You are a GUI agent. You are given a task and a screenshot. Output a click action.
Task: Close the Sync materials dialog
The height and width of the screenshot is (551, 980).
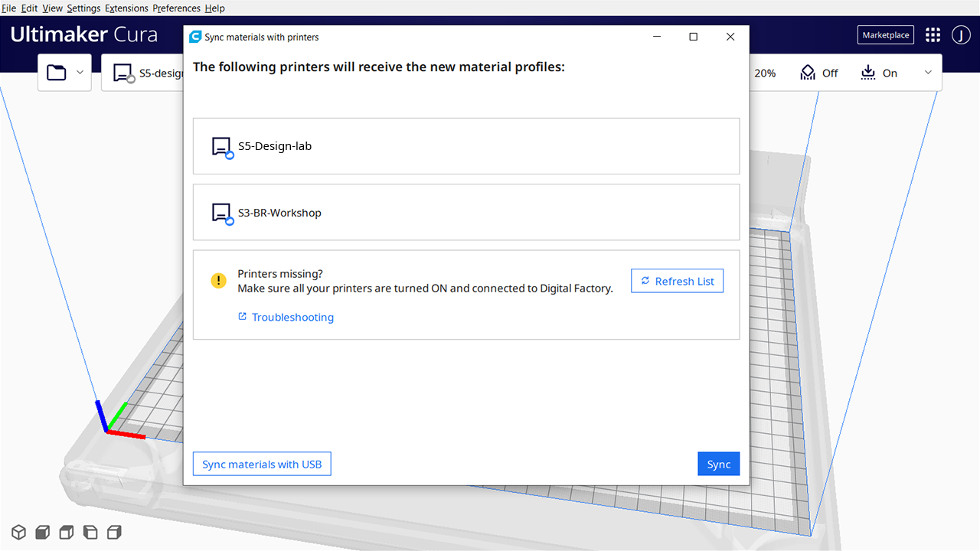point(730,37)
